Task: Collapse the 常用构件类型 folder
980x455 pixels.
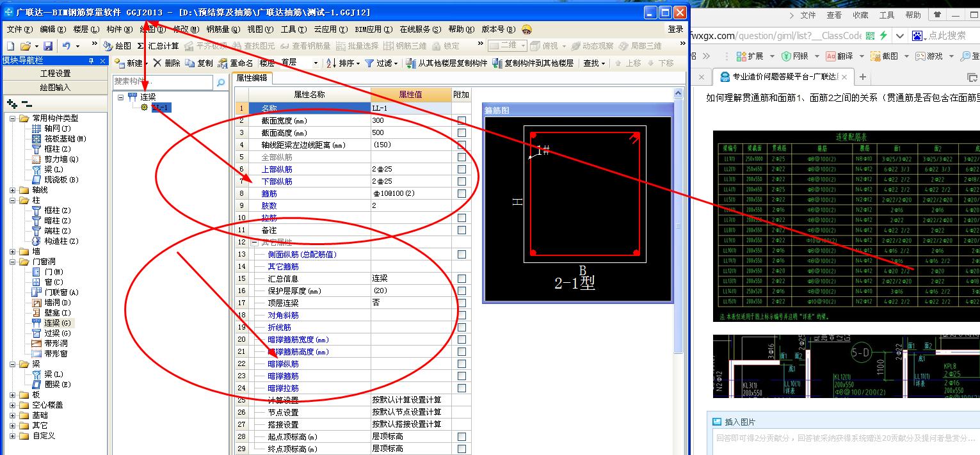Action: [x=13, y=118]
